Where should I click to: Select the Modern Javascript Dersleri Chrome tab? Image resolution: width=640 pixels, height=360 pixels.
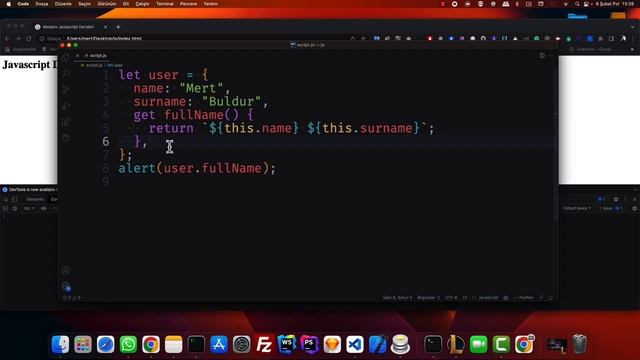(x=69, y=27)
